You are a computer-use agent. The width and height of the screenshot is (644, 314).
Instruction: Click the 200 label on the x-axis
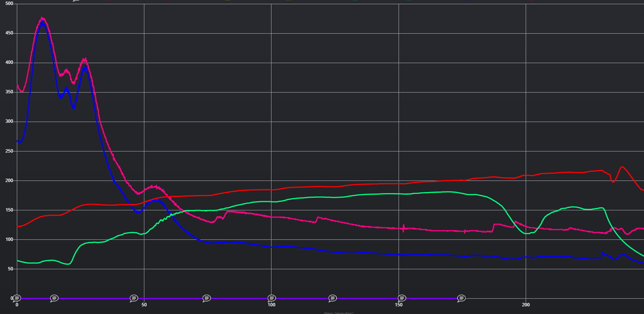point(526,305)
